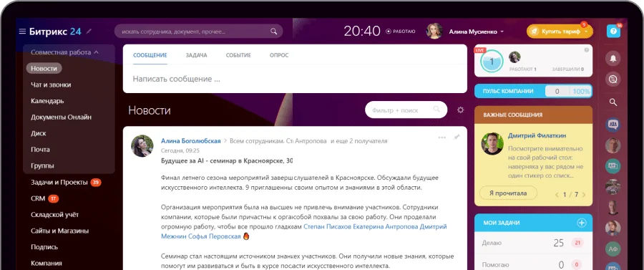The width and height of the screenshot is (644, 270).
Task: Click the magnifier in Фильтр + поиск field
Action: point(436,110)
